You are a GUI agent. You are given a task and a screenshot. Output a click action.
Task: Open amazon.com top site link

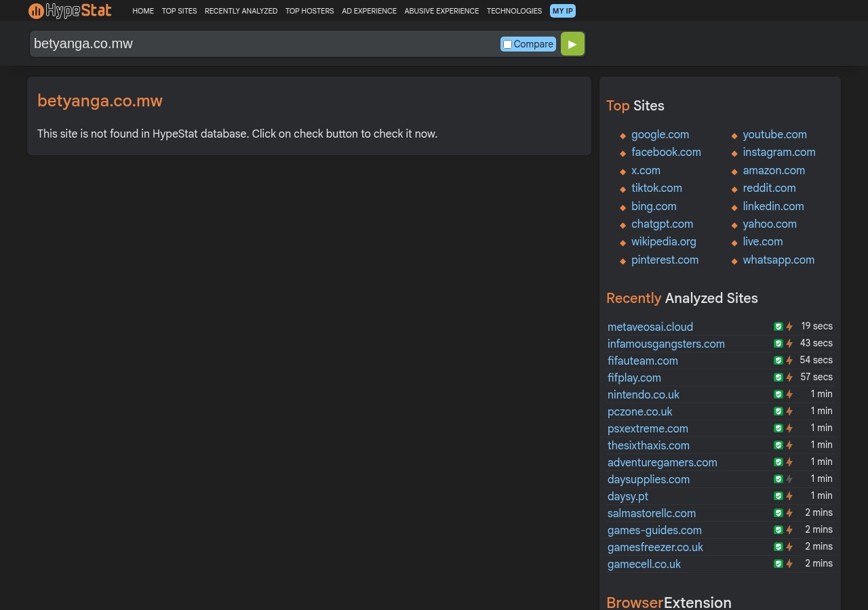774,170
